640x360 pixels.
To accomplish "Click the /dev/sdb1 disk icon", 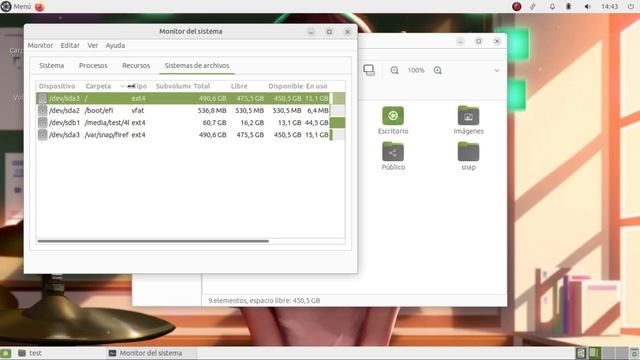I will [42, 123].
